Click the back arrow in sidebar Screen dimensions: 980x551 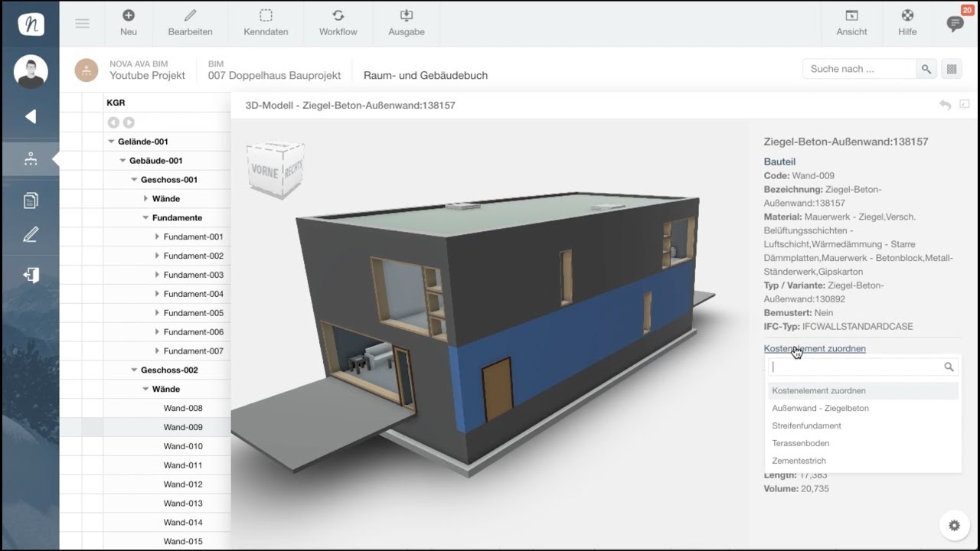(x=31, y=116)
